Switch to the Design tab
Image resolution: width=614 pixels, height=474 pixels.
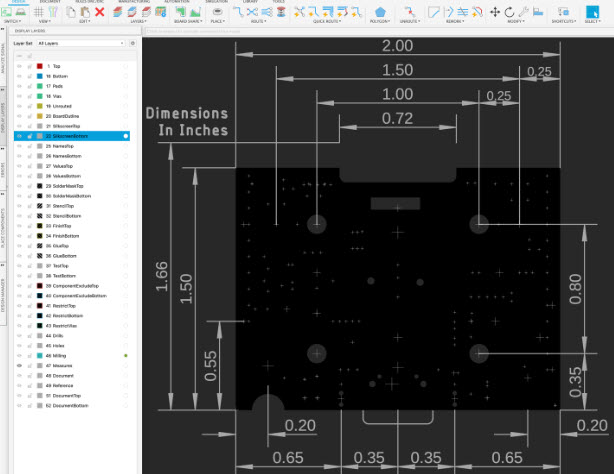click(18, 2)
